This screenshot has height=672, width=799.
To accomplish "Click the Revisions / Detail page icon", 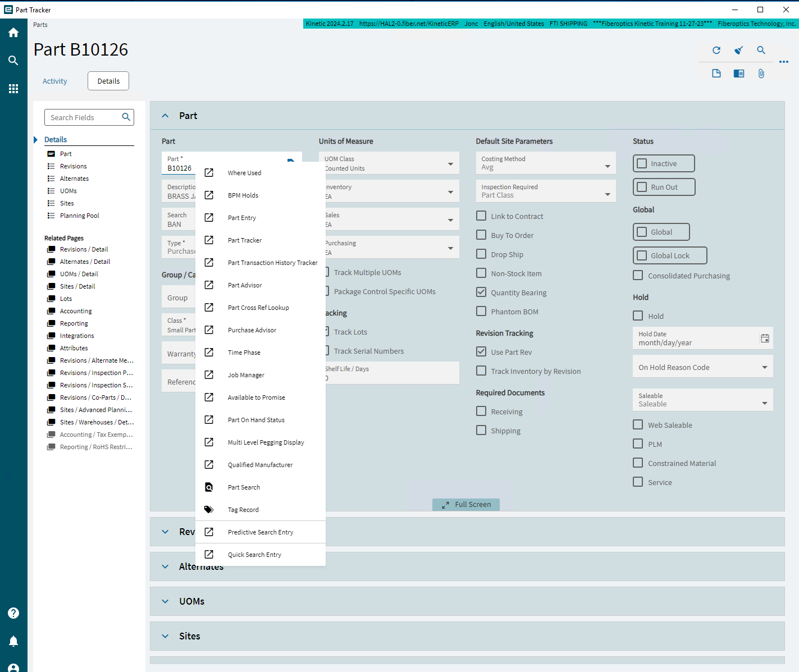I will pyautogui.click(x=51, y=249).
